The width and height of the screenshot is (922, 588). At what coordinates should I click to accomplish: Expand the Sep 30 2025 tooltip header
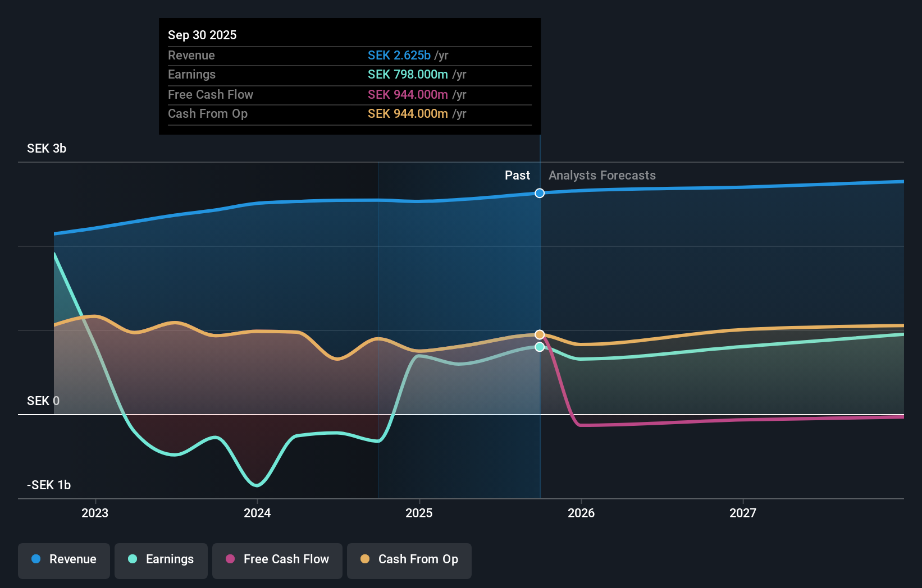202,35
